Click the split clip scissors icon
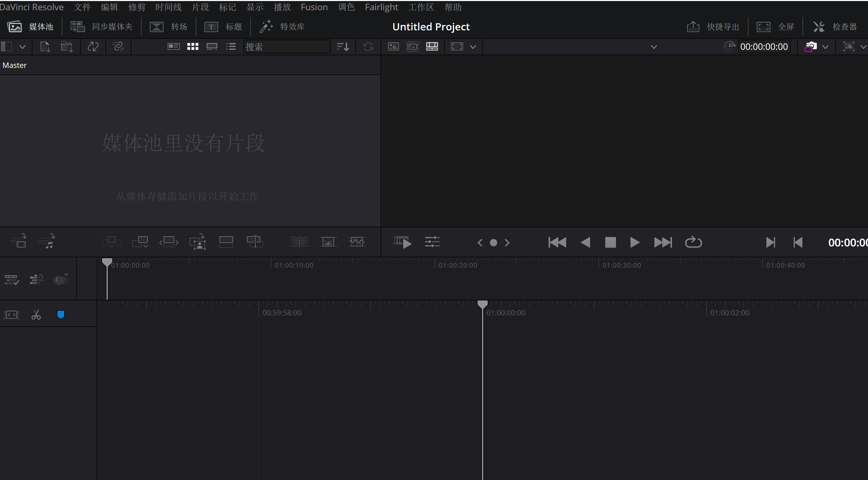This screenshot has height=480, width=868. click(x=36, y=315)
